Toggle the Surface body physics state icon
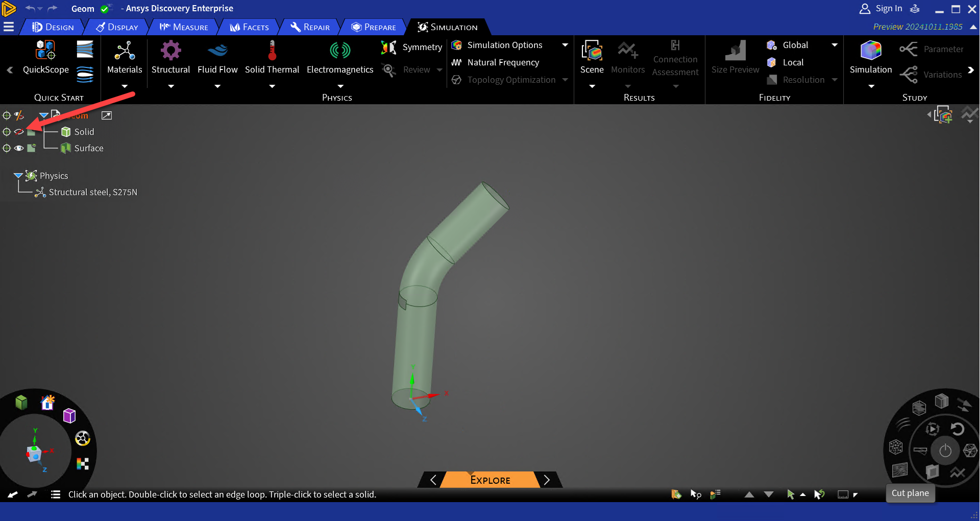The height and width of the screenshot is (521, 980). 31,148
